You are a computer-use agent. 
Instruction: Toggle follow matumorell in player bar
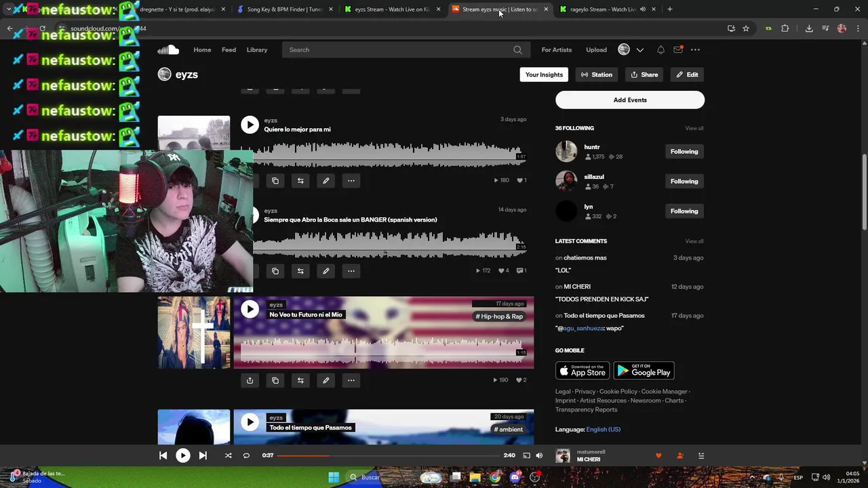(679, 455)
